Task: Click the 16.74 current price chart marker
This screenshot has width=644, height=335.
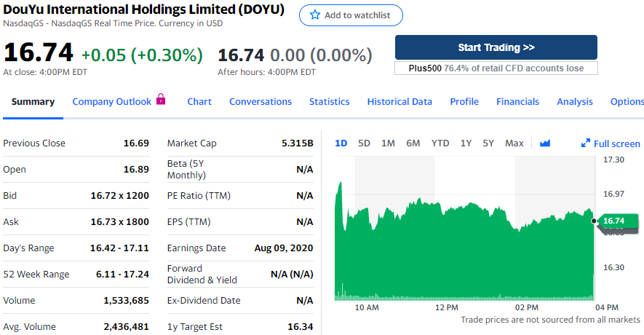Action: [x=616, y=221]
